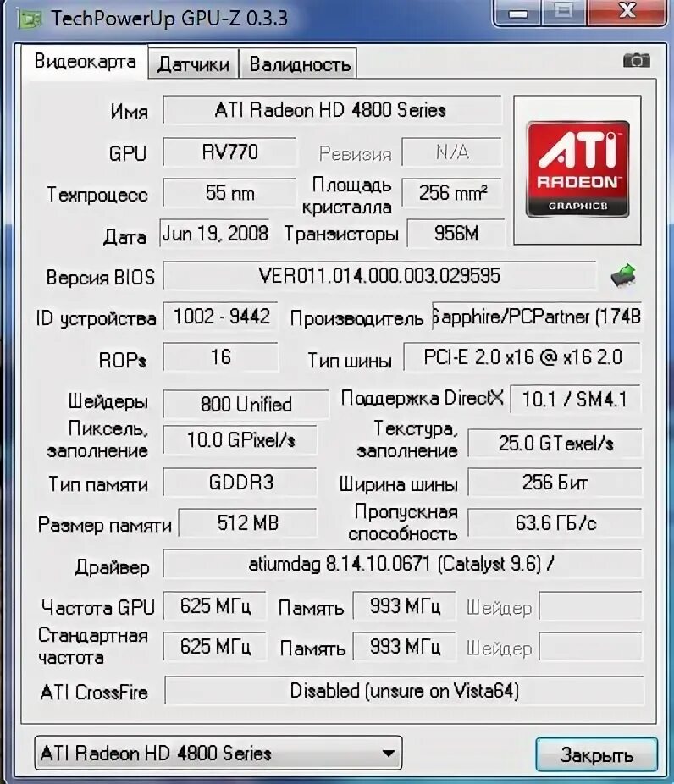Select the Видеокарта tab

coord(85,61)
